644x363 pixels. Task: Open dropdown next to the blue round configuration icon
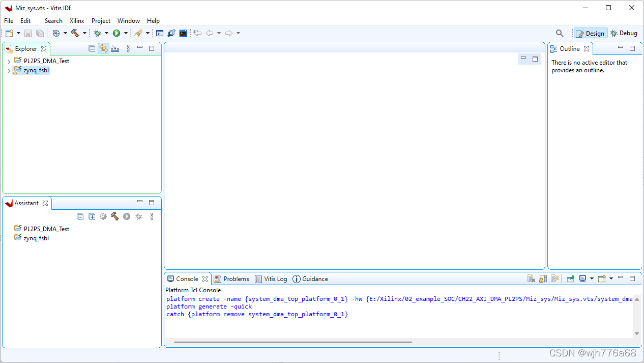coord(65,33)
